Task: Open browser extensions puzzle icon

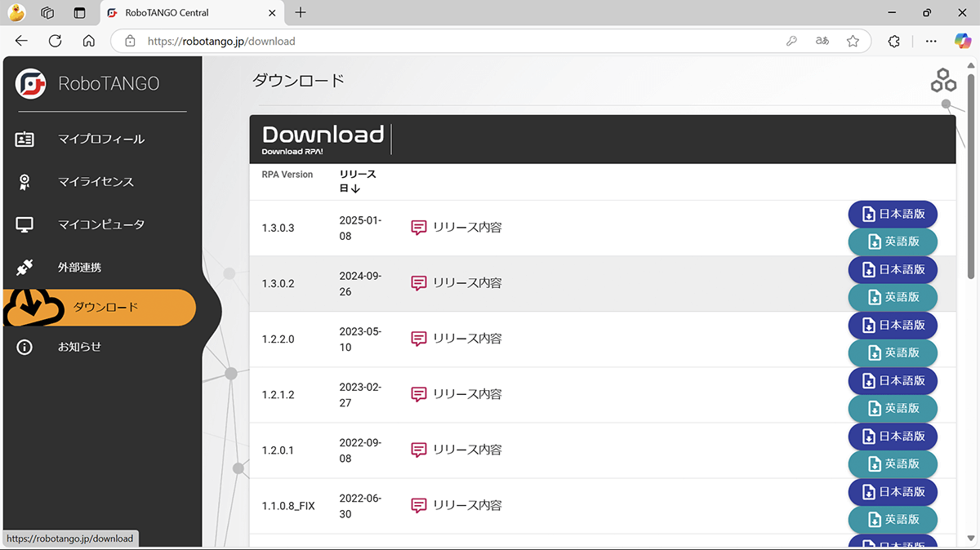Action: tap(894, 41)
